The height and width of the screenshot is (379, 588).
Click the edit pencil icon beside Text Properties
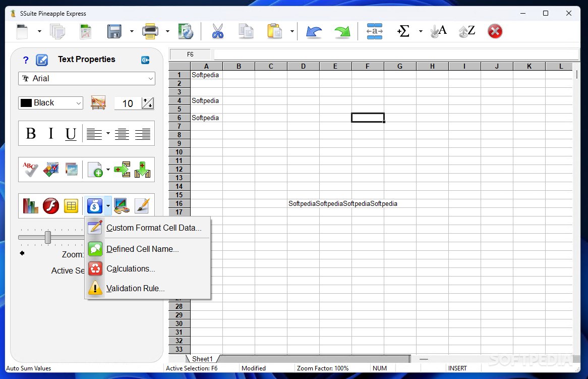(42, 60)
